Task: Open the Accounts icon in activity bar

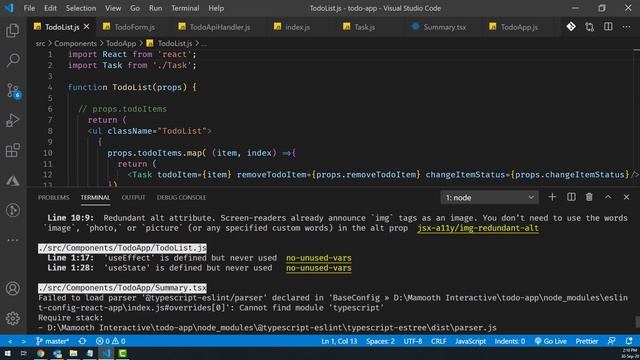Action: click(x=13, y=289)
